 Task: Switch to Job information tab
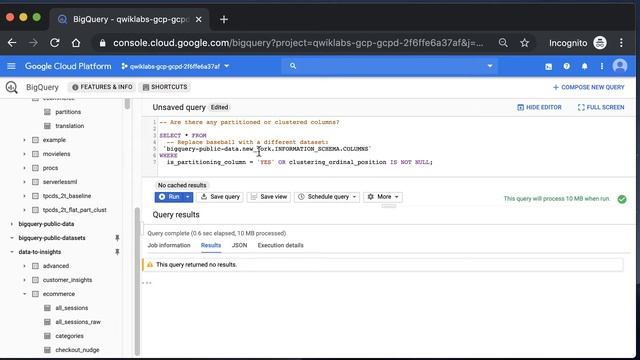[x=169, y=245]
